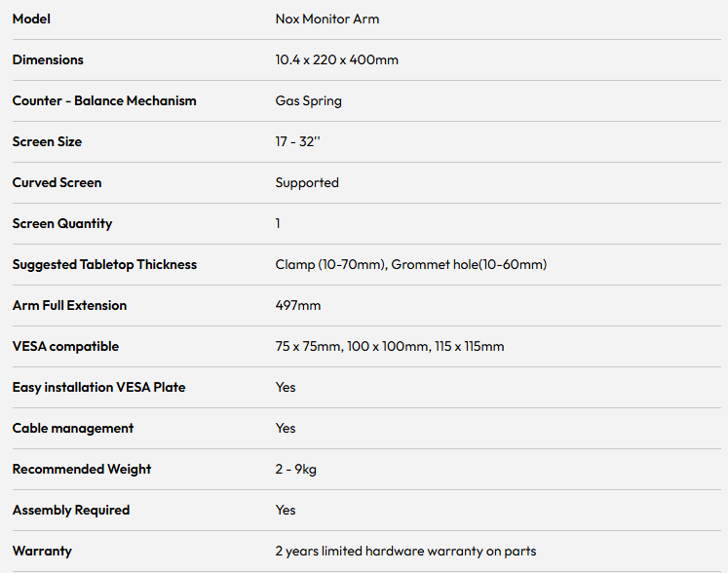Select the 10.4 x 220 x 400mm value
The height and width of the screenshot is (573, 728).
click(336, 59)
